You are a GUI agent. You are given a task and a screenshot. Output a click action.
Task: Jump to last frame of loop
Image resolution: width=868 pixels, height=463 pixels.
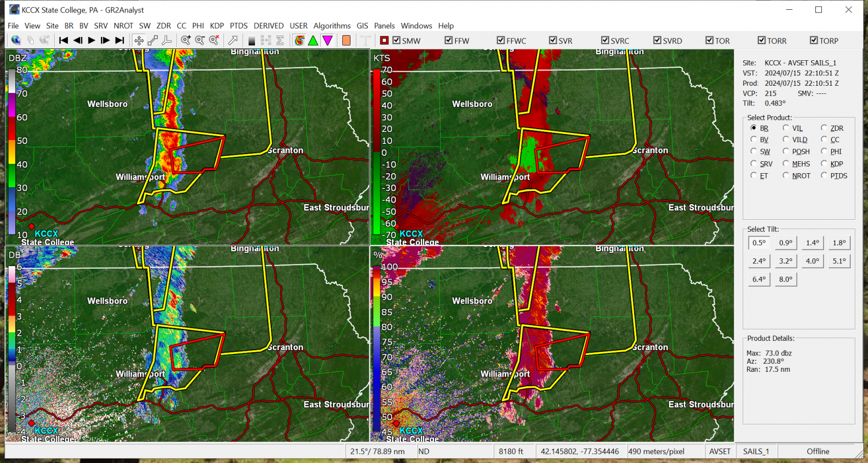click(120, 40)
